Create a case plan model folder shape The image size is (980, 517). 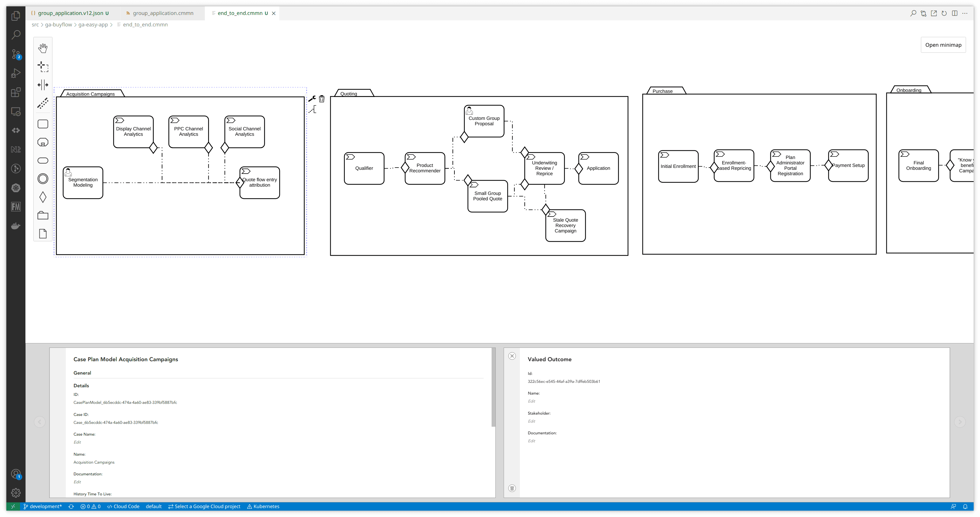43,215
